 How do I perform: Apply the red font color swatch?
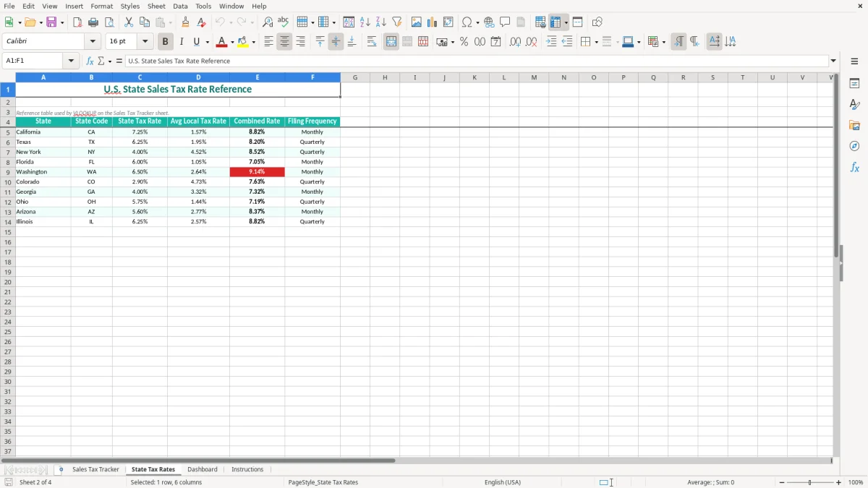222,42
